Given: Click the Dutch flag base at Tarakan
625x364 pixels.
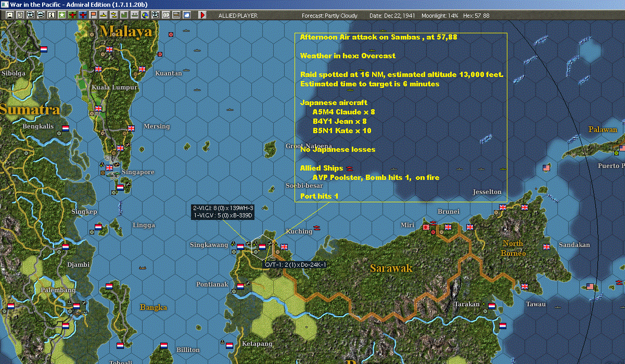Looking at the screenshot, I should (491, 307).
